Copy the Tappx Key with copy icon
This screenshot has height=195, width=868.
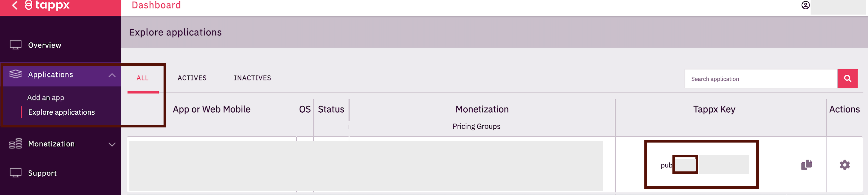point(806,165)
